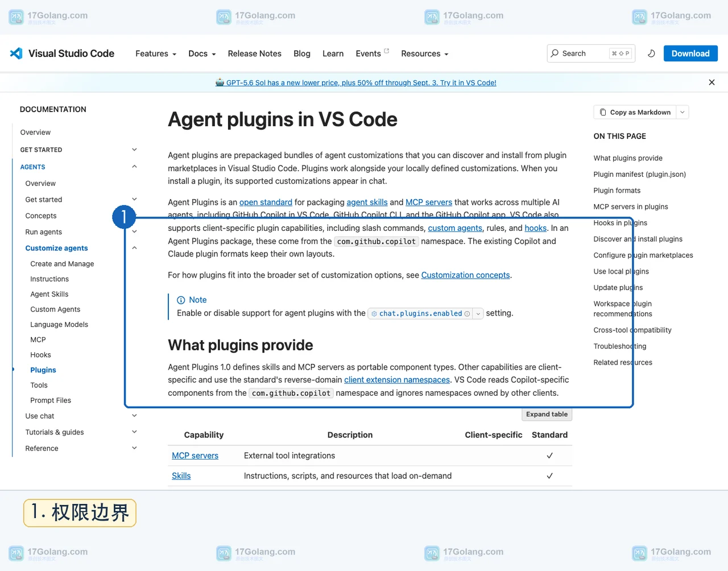Jump to Configure plugin marketplaces section
This screenshot has width=728, height=571.
click(x=643, y=255)
